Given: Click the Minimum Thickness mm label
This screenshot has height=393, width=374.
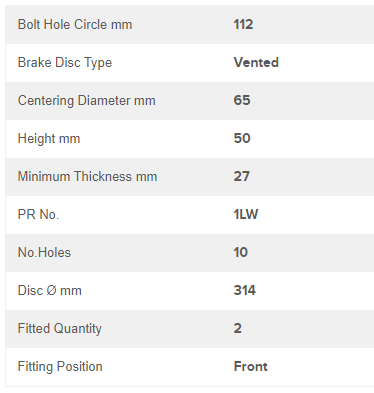Looking at the screenshot, I should (x=87, y=176).
